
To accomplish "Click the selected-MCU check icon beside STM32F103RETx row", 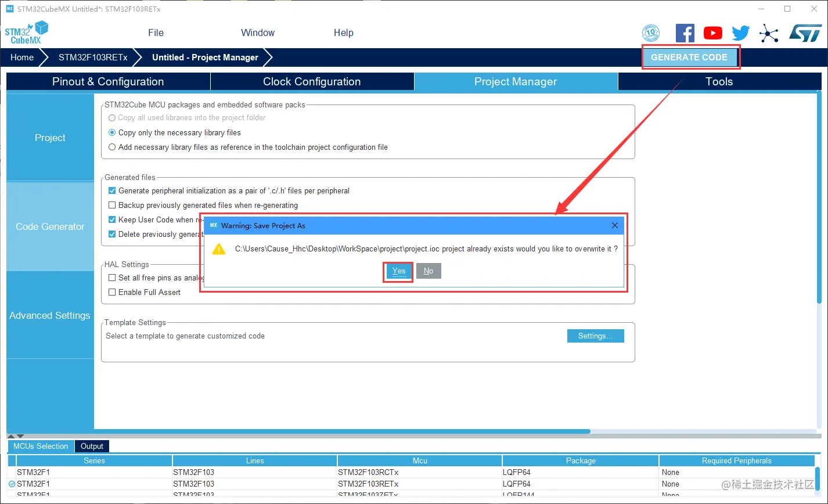I will point(12,484).
